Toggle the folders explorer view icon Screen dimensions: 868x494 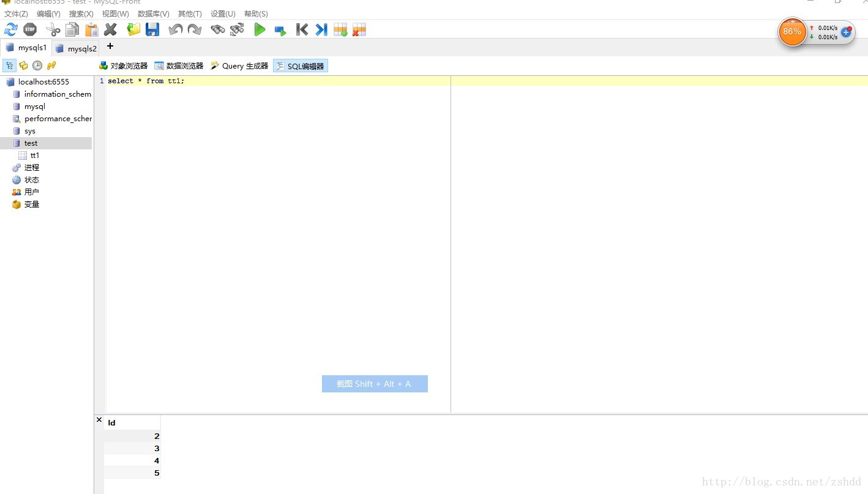tap(24, 65)
